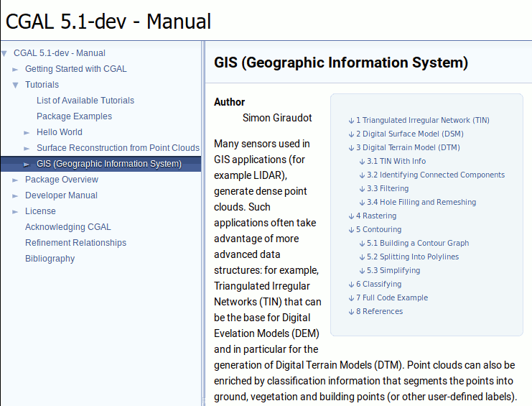Screen dimensions: 532x406
Task: Open Getting Started with CGAL page
Action: coord(75,69)
